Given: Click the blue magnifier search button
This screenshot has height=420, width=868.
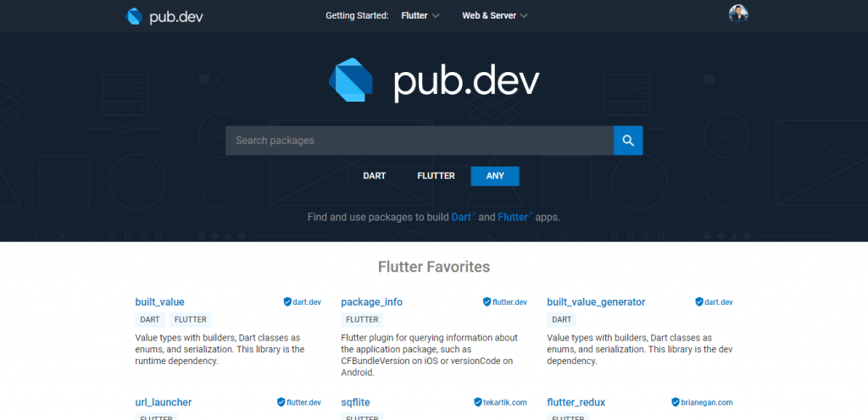Looking at the screenshot, I should (x=628, y=141).
